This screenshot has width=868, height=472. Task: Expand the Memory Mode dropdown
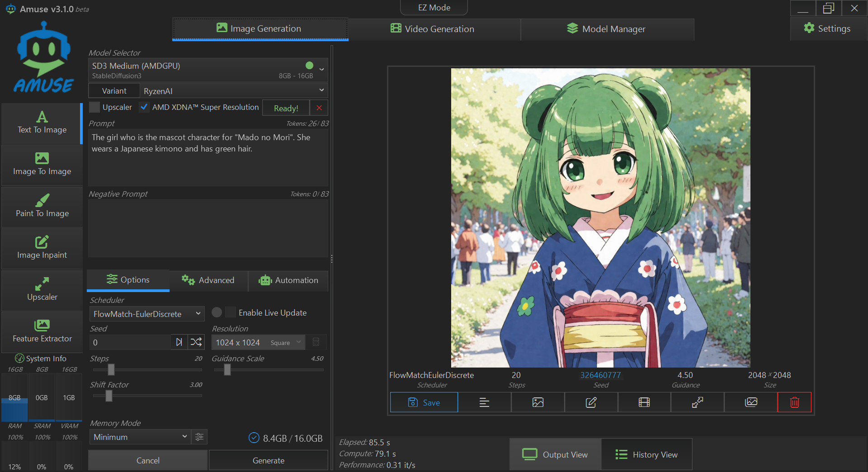pyautogui.click(x=140, y=437)
